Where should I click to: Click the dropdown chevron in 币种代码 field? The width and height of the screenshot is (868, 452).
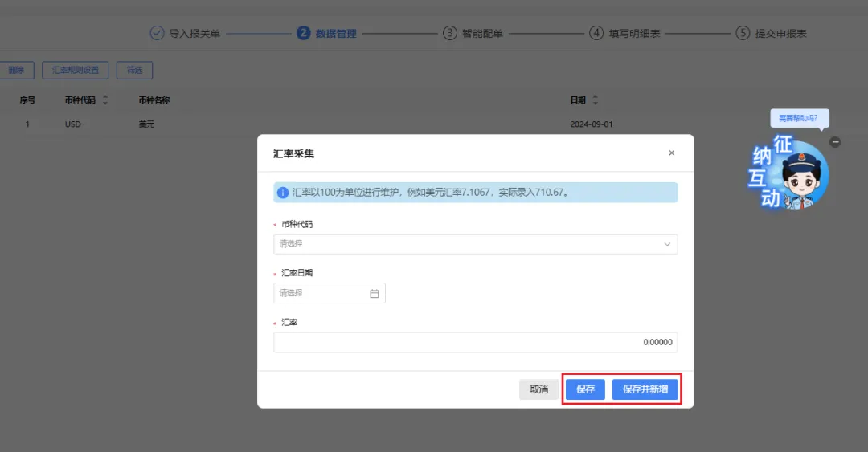(667, 244)
